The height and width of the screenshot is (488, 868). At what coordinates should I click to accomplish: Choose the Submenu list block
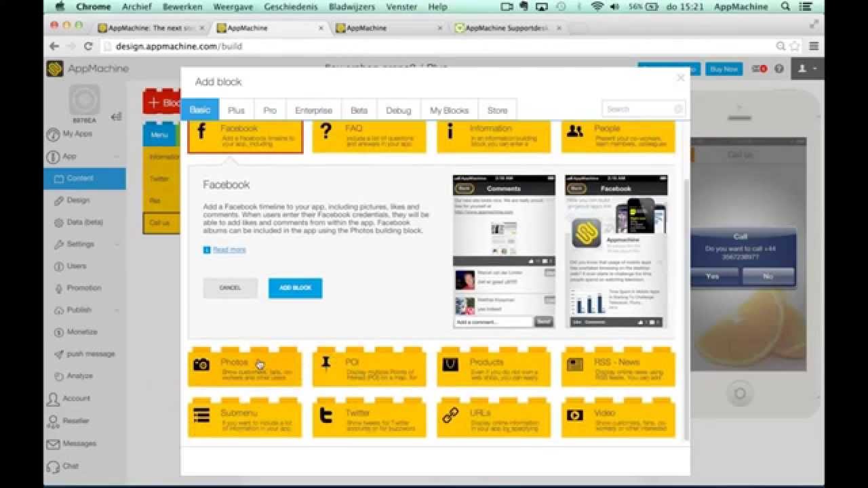(x=245, y=419)
